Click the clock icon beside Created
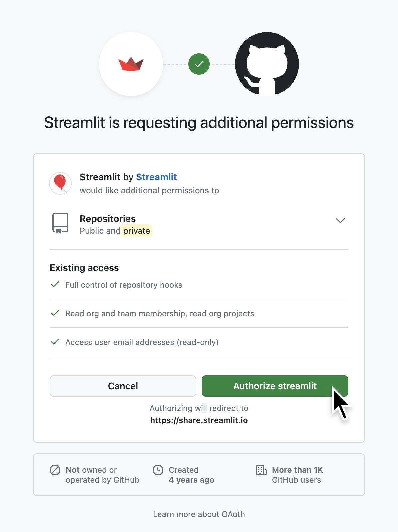 158,470
